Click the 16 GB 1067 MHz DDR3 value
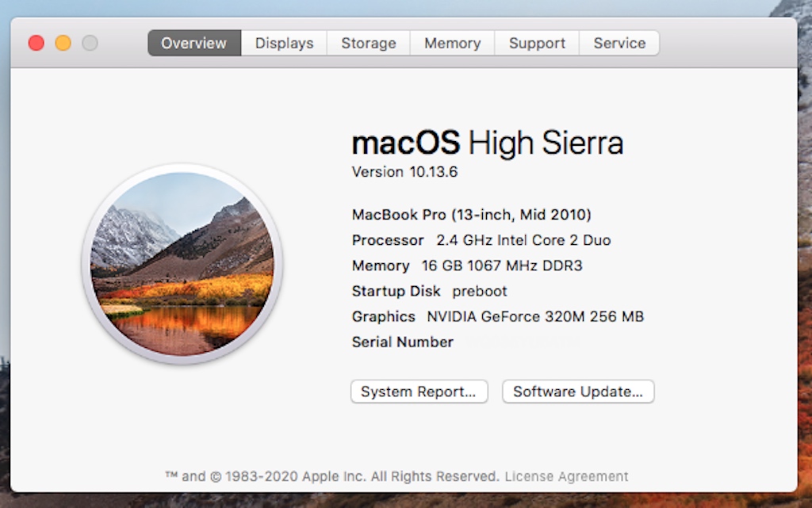 point(502,265)
